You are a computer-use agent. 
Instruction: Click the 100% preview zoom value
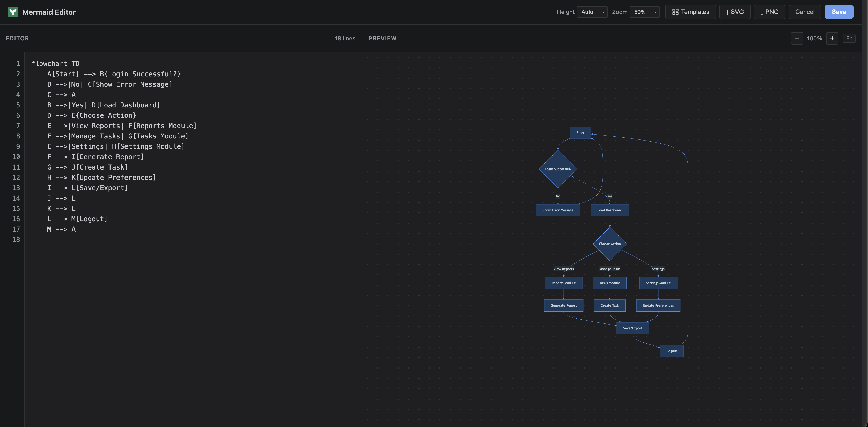pos(814,38)
